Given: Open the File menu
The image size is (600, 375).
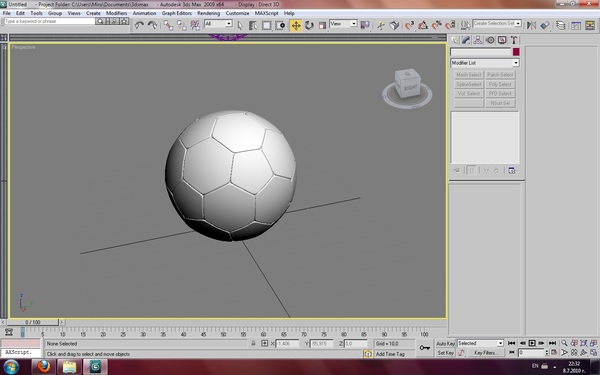Looking at the screenshot, I should coord(7,13).
